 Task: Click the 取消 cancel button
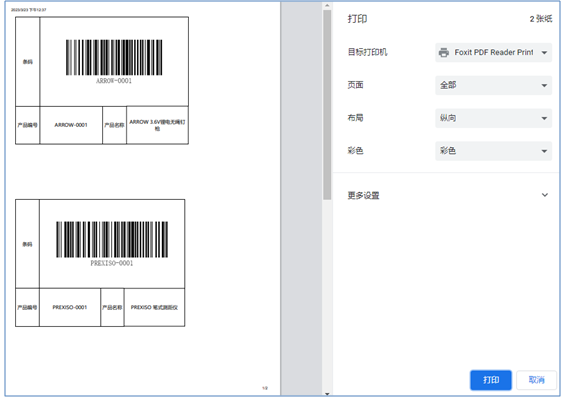(536, 380)
